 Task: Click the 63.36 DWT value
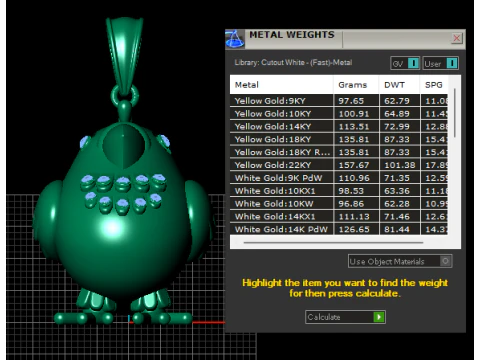pyautogui.click(x=397, y=191)
